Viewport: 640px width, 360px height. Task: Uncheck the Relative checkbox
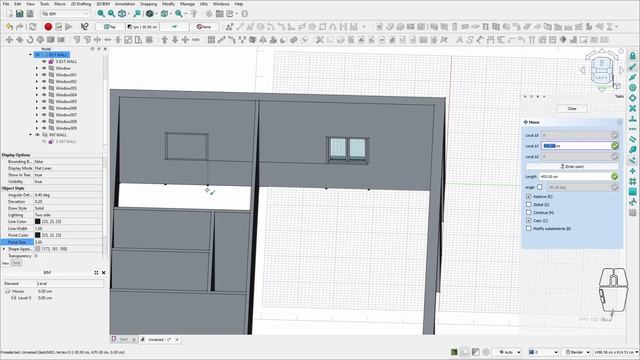(529, 196)
